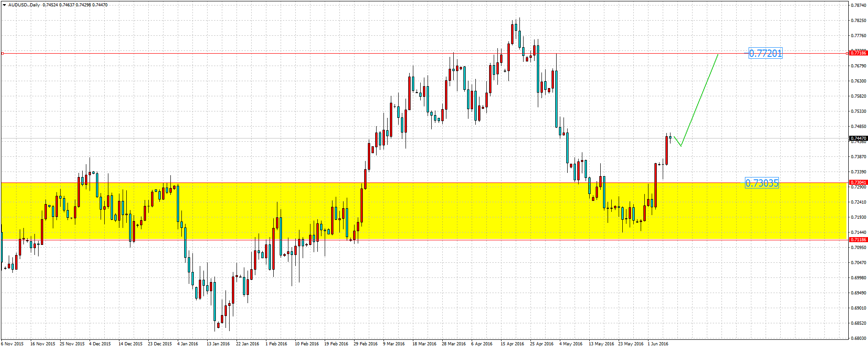The width and height of the screenshot is (868, 349).
Task: Click the 0.75820 price scale value
Action: click(858, 96)
